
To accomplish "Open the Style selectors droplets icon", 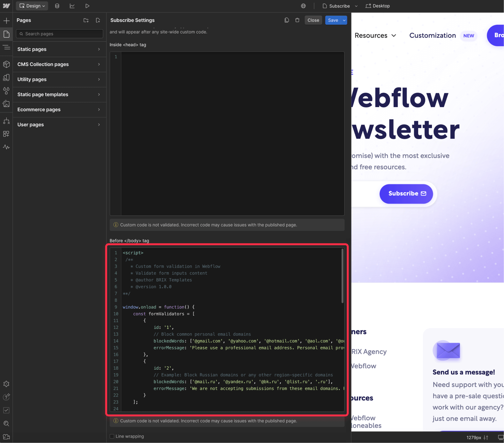I will coord(6,91).
